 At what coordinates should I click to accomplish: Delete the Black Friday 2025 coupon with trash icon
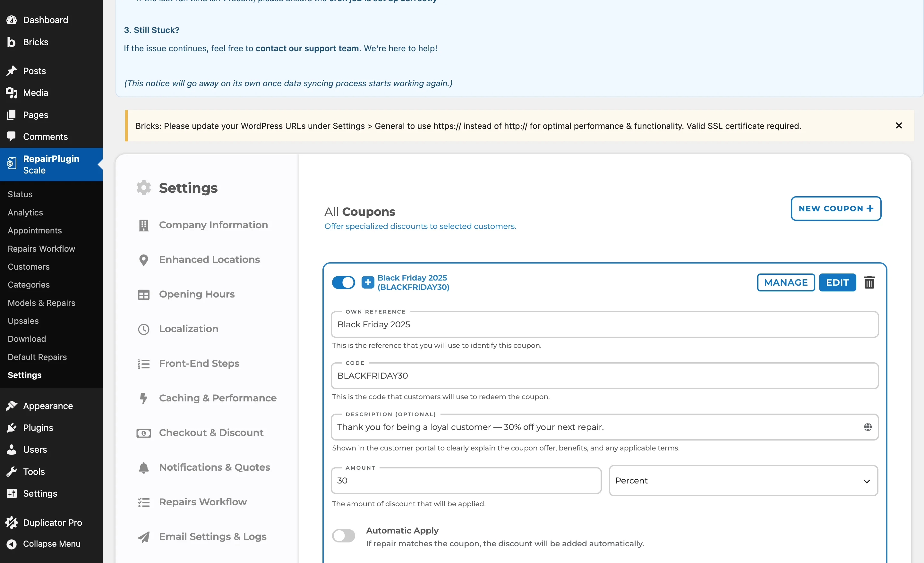click(869, 282)
